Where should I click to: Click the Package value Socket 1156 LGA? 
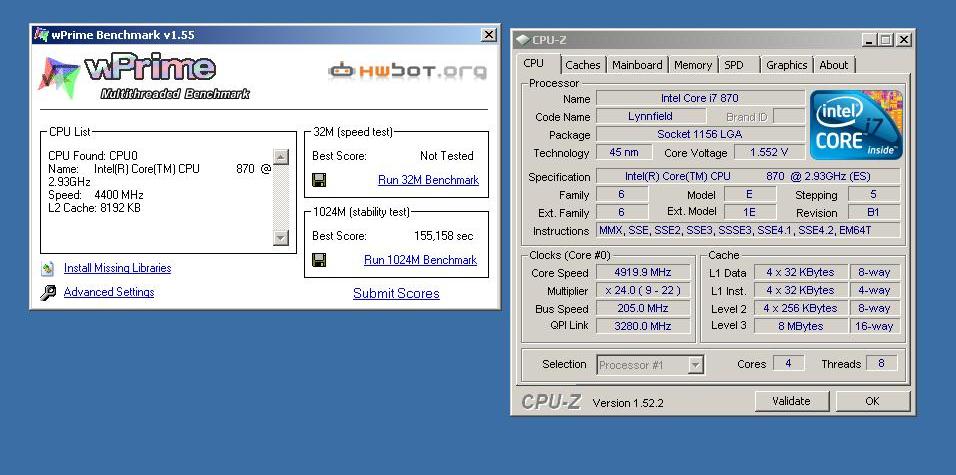pyautogui.click(x=700, y=135)
